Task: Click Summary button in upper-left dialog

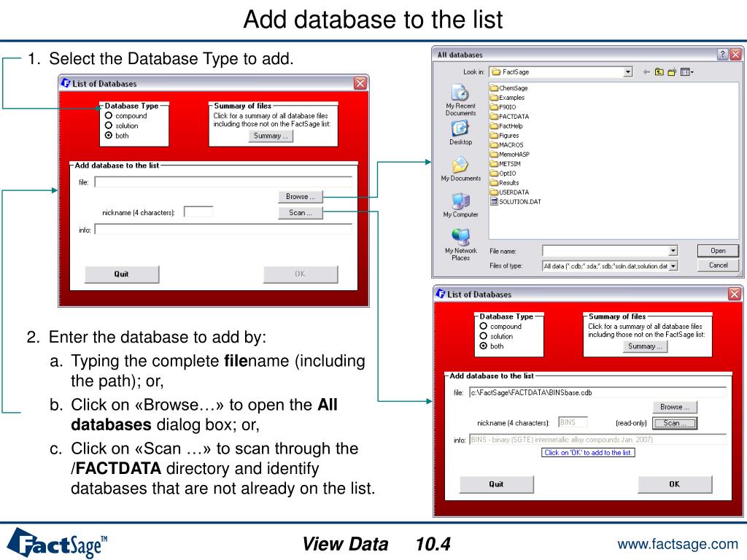Action: click(271, 136)
